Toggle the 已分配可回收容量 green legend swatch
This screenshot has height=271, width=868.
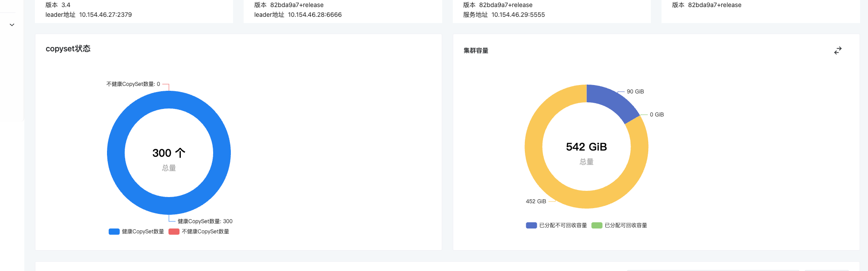click(597, 225)
